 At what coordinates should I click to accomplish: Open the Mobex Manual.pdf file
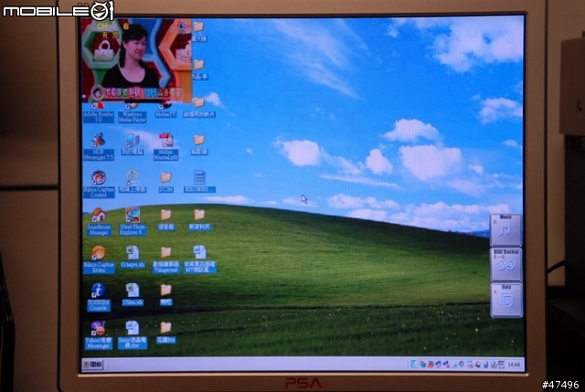click(x=166, y=146)
